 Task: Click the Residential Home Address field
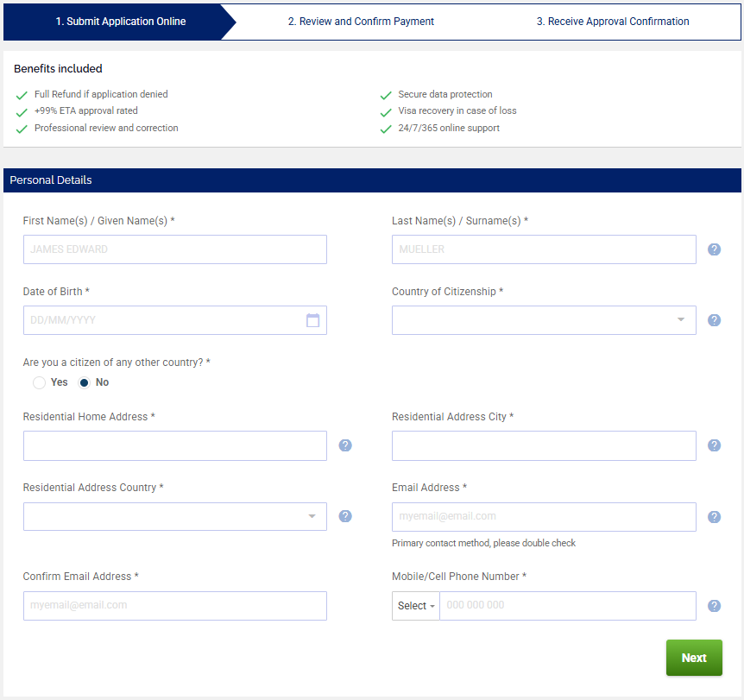click(175, 445)
